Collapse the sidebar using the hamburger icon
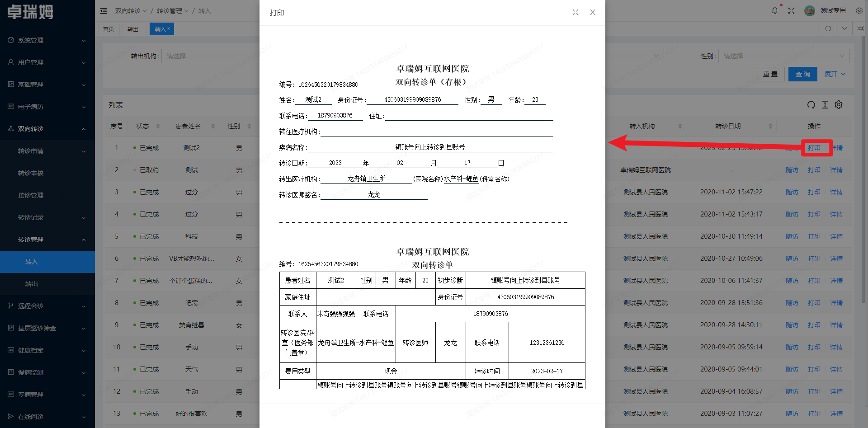 pos(104,10)
